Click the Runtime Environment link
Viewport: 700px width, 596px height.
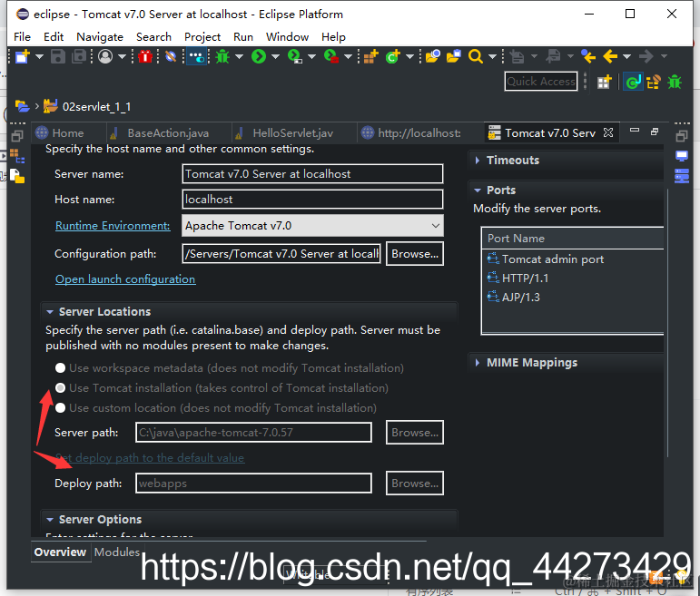113,226
